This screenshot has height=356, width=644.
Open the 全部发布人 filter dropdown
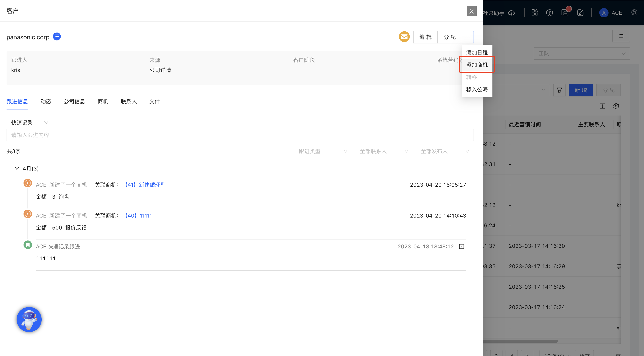pyautogui.click(x=445, y=151)
